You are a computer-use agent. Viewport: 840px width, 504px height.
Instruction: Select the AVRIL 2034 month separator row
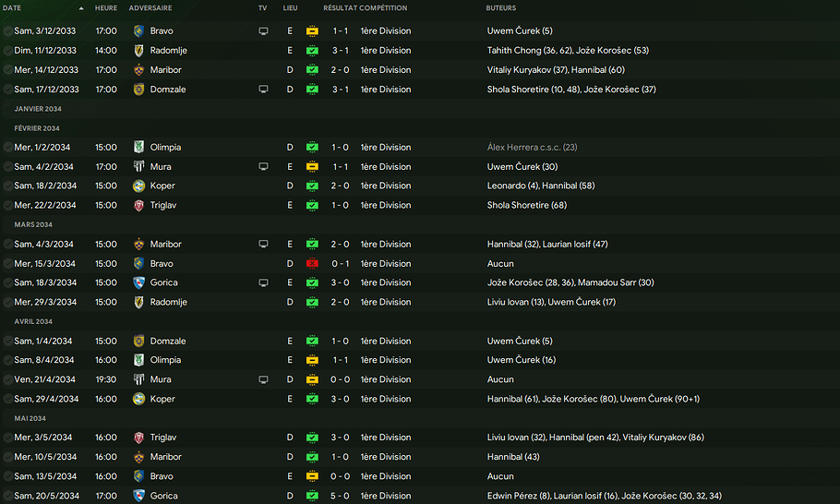[33, 322]
